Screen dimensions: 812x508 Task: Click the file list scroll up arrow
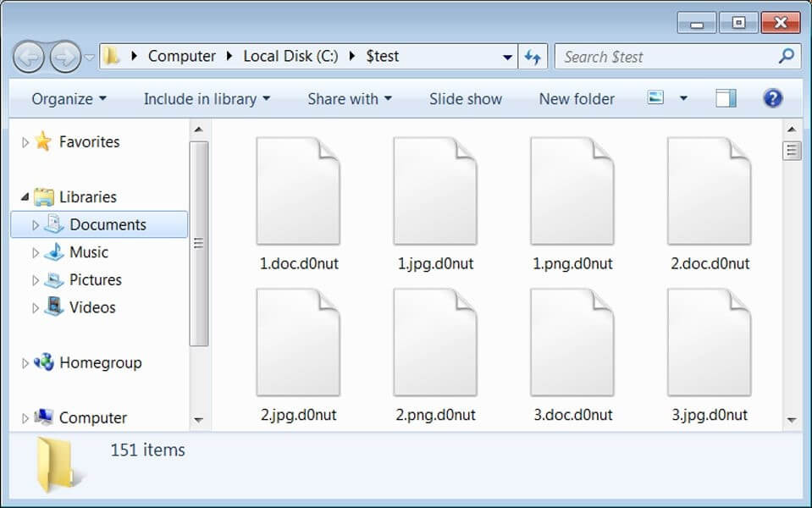pyautogui.click(x=792, y=129)
